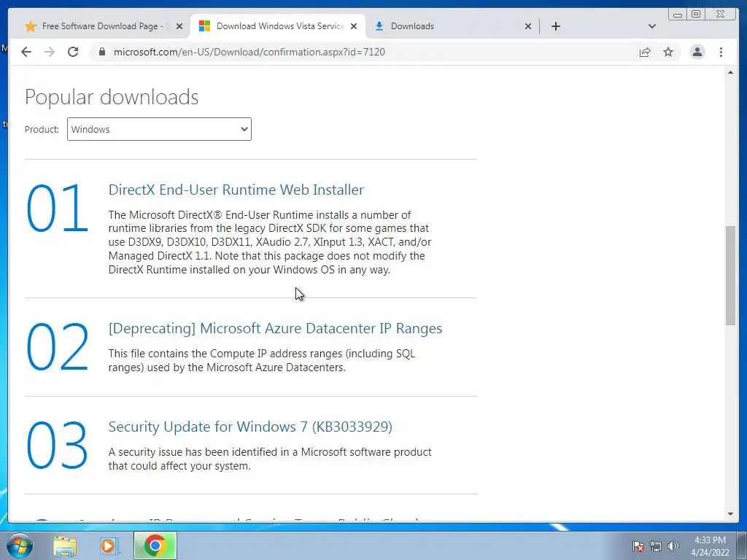
Task: Launch Windows Media Player from taskbar
Action: [109, 545]
